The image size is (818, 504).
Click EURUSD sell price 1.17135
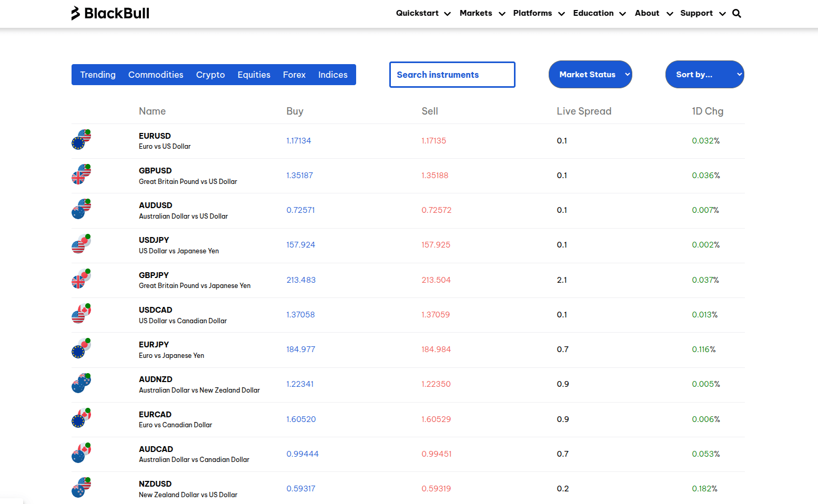tap(434, 140)
